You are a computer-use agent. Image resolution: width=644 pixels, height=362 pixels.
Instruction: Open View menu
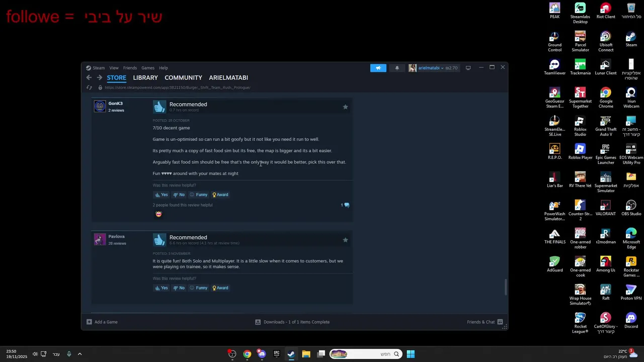coord(114,68)
